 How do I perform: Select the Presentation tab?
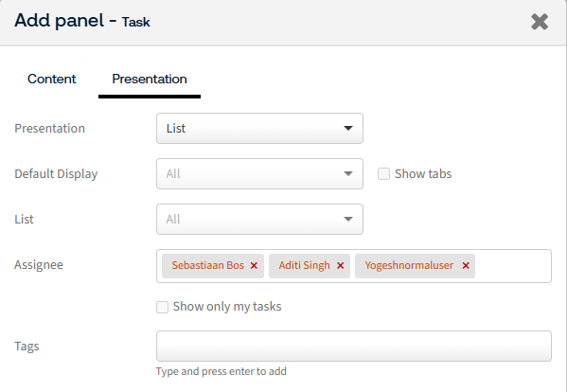pyautogui.click(x=150, y=79)
